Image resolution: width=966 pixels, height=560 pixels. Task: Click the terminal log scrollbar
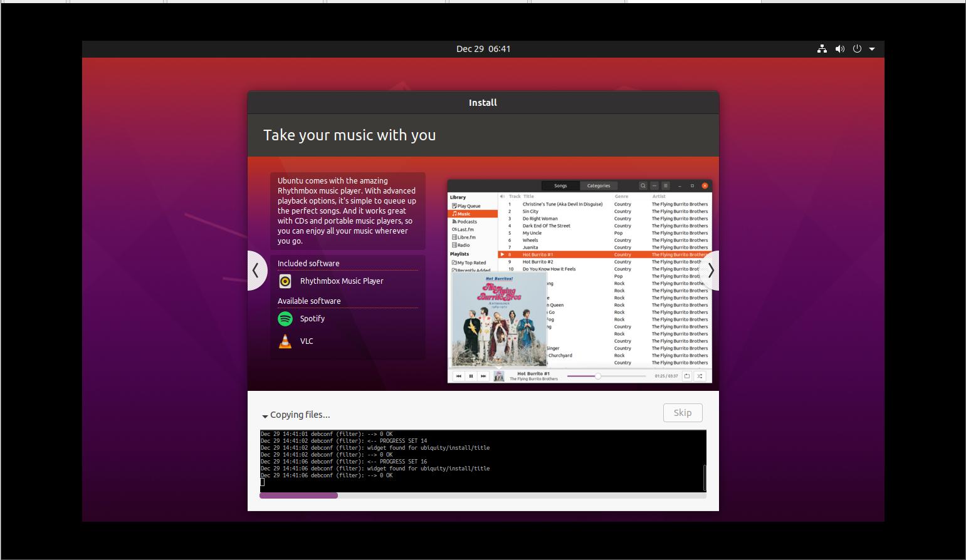[x=705, y=477]
